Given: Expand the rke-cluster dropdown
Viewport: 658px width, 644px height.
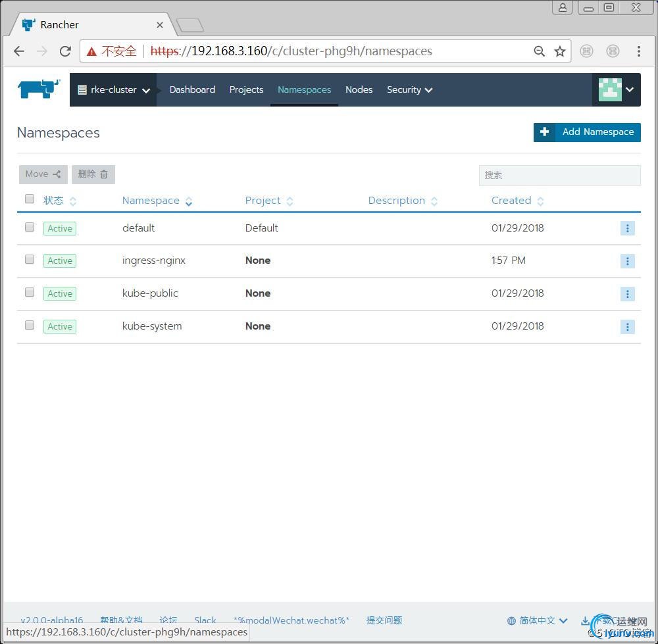Looking at the screenshot, I should (113, 89).
